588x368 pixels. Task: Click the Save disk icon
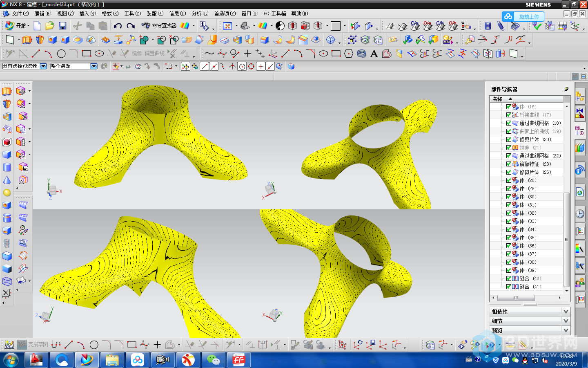(62, 26)
